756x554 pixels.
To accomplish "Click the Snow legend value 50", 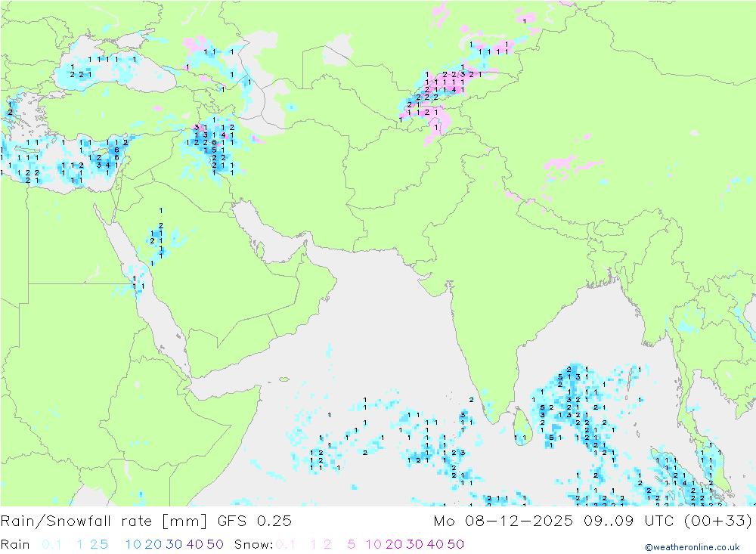I will point(456,544).
